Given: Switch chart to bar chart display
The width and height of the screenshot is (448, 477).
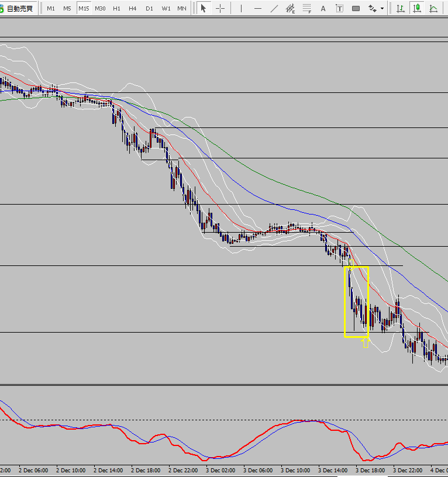Looking at the screenshot, I should (400, 8).
